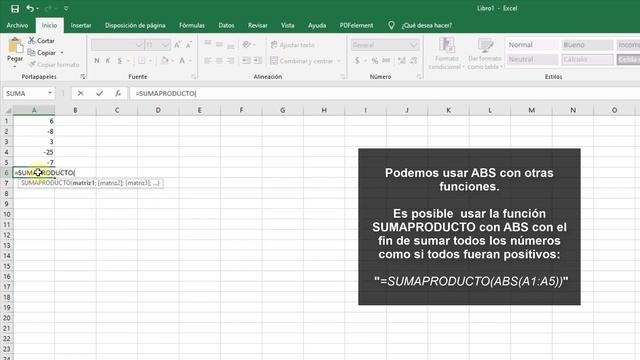The width and height of the screenshot is (640, 360).
Task: Open the SUMA name box dropdown
Action: pos(50,93)
